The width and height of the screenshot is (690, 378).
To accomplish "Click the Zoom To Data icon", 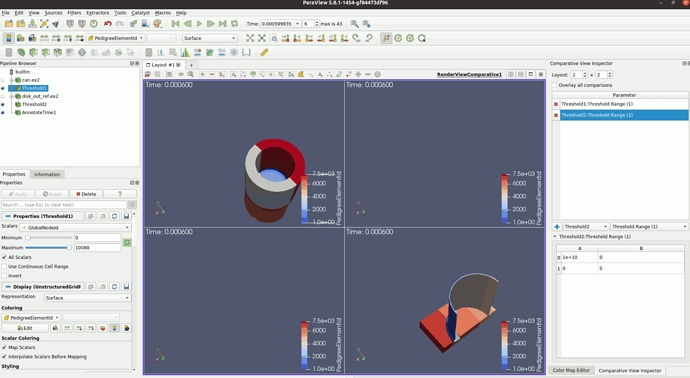I will click(x=262, y=38).
